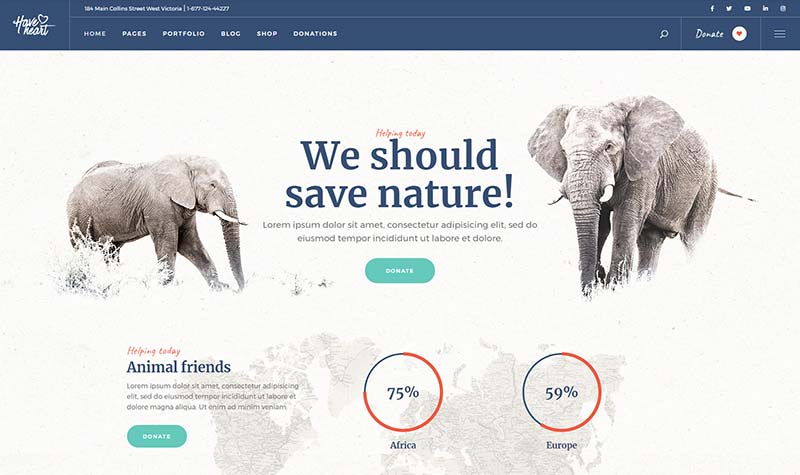Open the LinkedIn social icon
Image resolution: width=800 pixels, height=475 pixels.
[x=765, y=9]
